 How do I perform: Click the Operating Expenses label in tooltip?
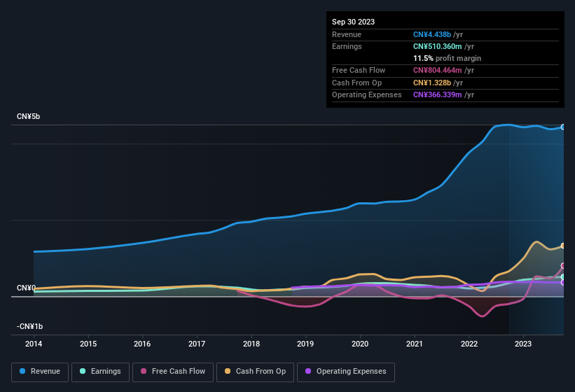pyautogui.click(x=367, y=94)
